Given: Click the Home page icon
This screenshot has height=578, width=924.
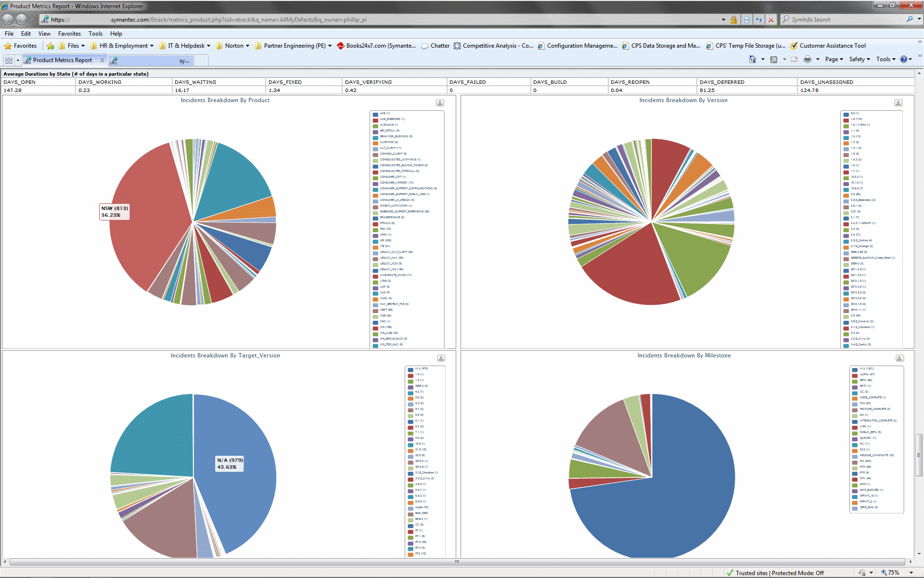Looking at the screenshot, I should click(x=753, y=59).
